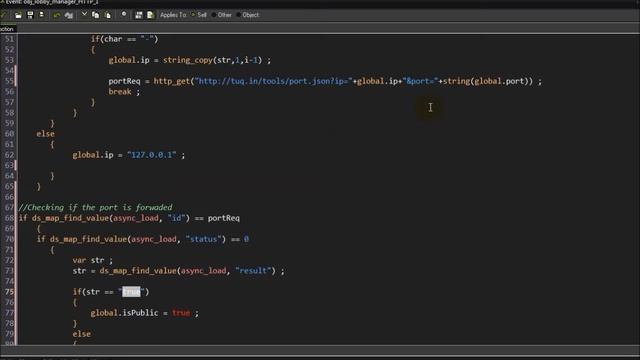Print the current code

[41, 15]
